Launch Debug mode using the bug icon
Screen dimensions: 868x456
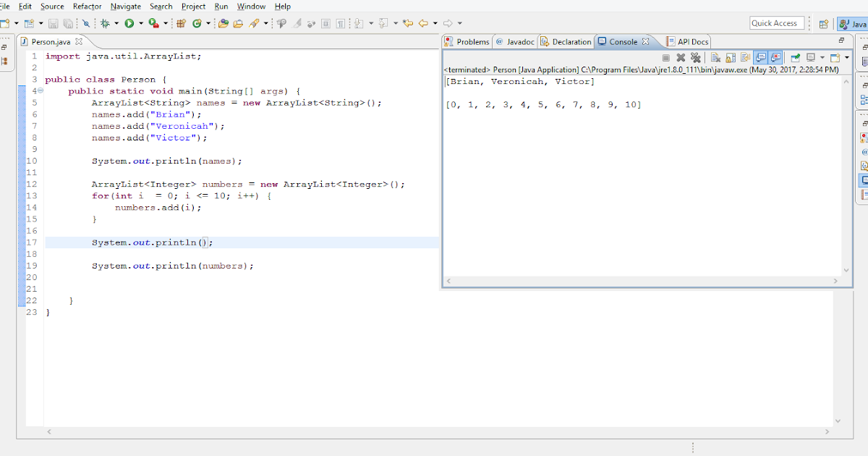104,22
